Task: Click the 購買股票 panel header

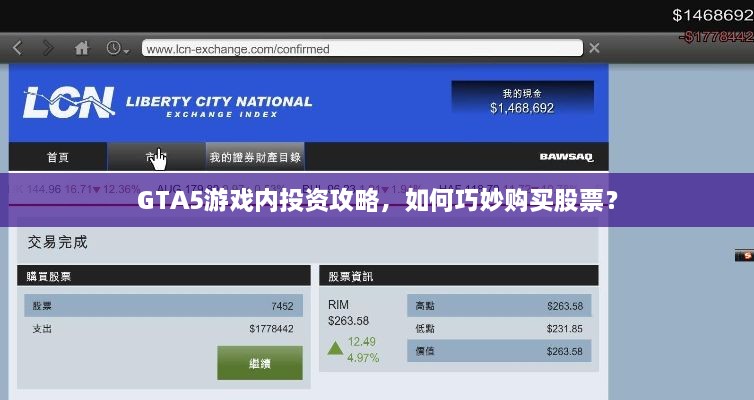Action: coord(163,276)
